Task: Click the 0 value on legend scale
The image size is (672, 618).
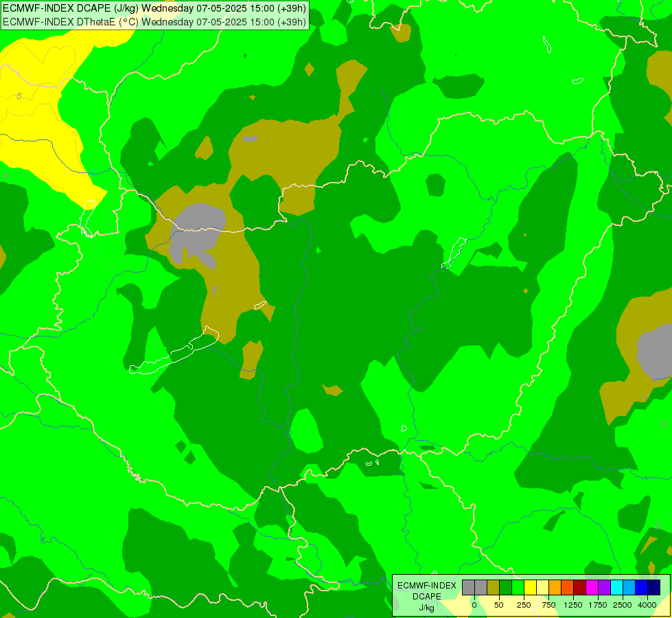Action: 474,605
